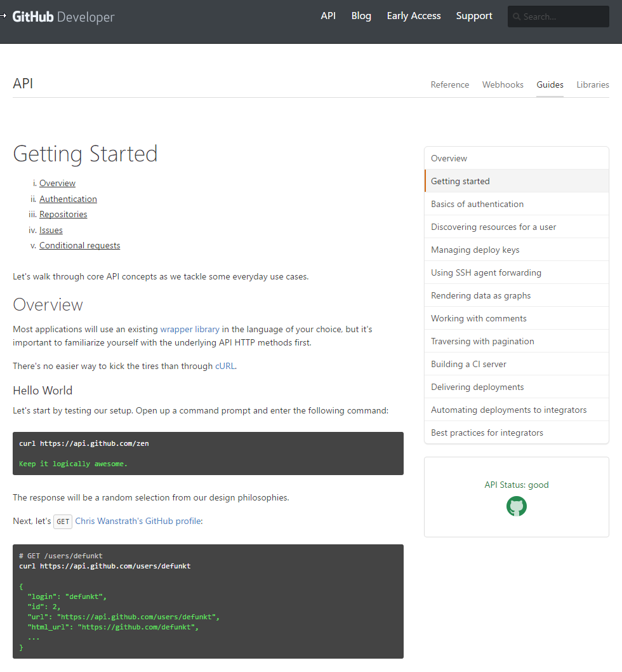Click the GitHub Developer logo
The height and width of the screenshot is (672, 622).
[63, 17]
